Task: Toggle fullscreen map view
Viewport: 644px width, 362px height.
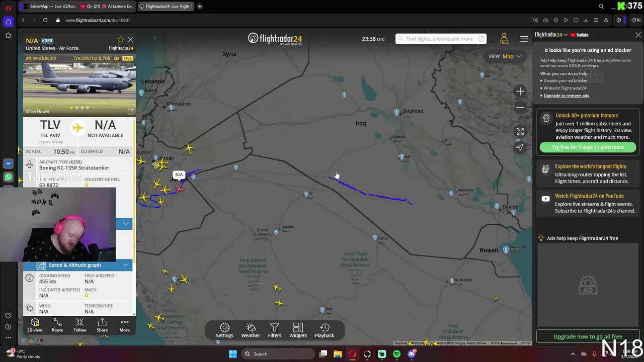Action: 520,131
